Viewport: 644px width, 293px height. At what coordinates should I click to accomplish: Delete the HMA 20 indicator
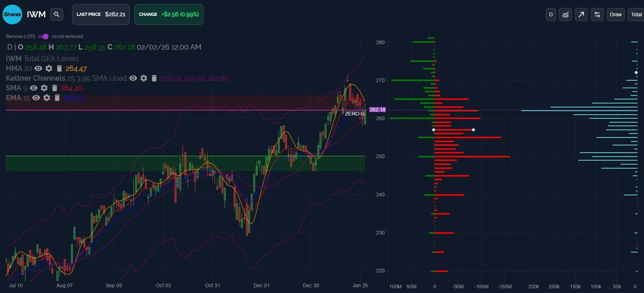coord(59,68)
